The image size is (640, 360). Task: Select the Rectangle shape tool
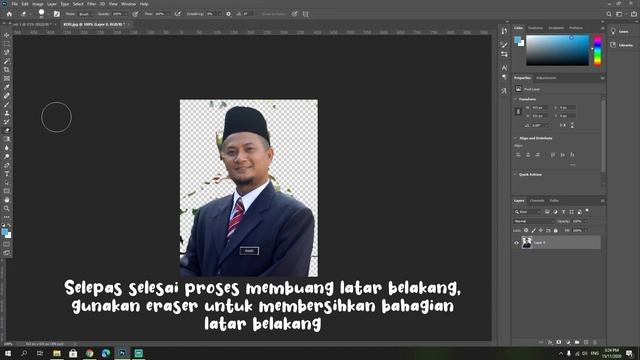point(7,191)
